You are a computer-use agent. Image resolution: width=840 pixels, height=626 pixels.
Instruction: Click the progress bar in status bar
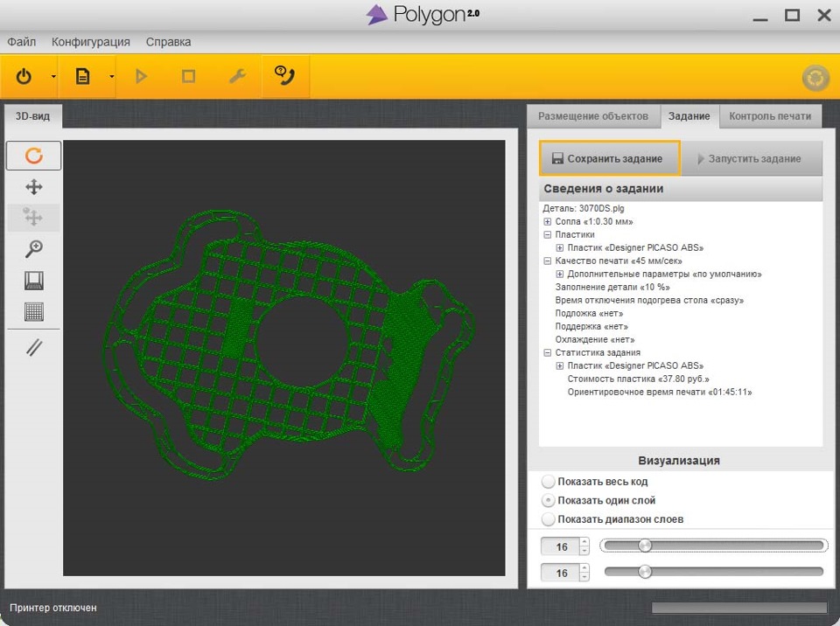pos(739,608)
